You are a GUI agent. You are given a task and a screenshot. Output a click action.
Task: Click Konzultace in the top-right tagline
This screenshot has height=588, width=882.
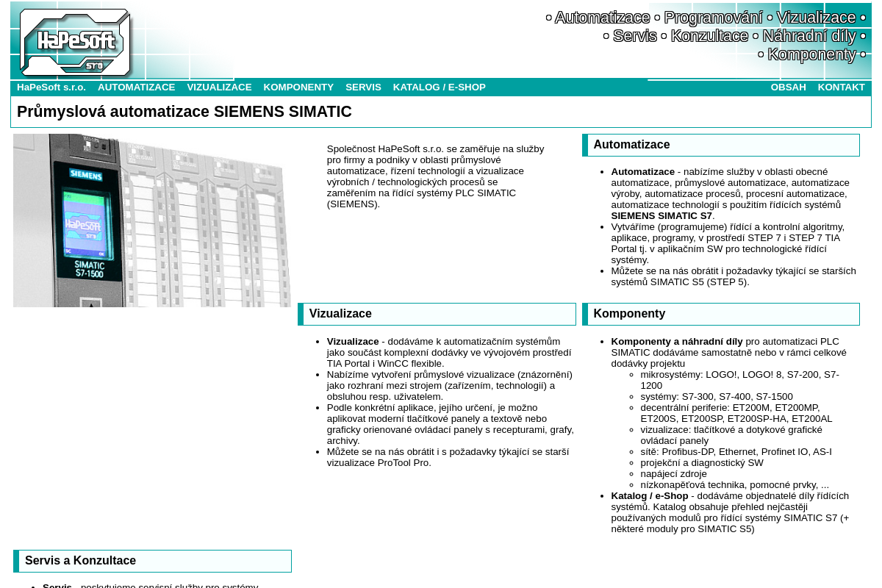[709, 36]
